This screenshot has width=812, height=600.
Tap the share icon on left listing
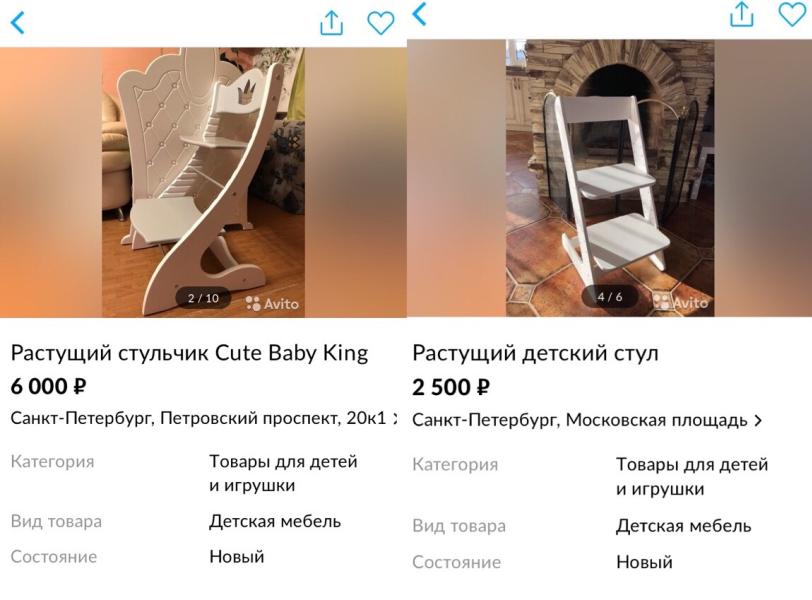tap(331, 23)
